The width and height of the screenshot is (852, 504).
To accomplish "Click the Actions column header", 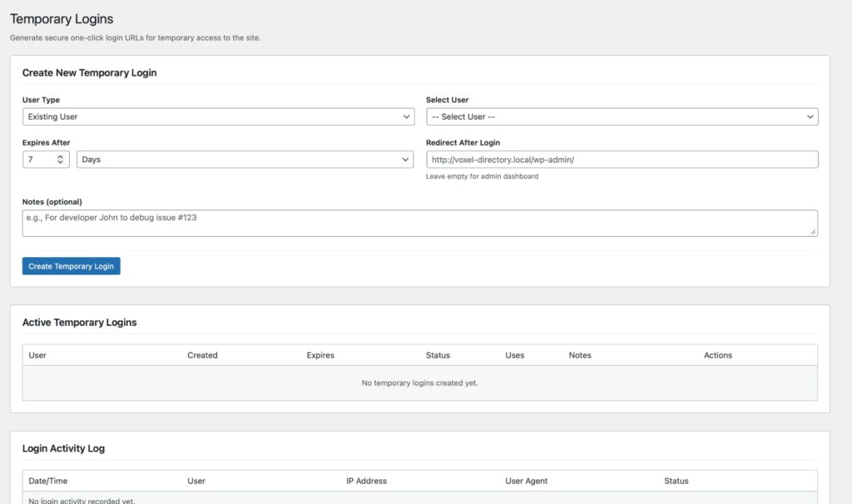I will coord(717,355).
